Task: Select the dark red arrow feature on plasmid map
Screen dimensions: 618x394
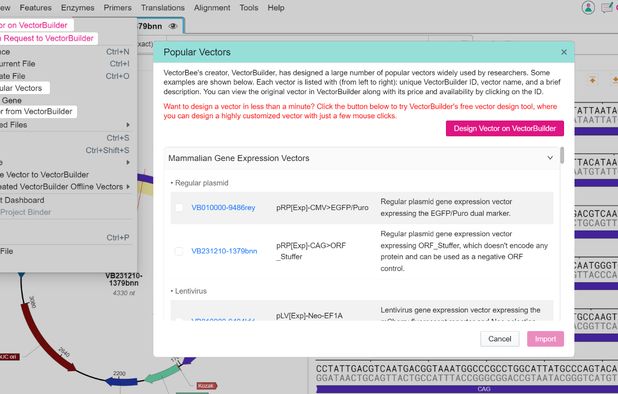Action: click(47, 336)
